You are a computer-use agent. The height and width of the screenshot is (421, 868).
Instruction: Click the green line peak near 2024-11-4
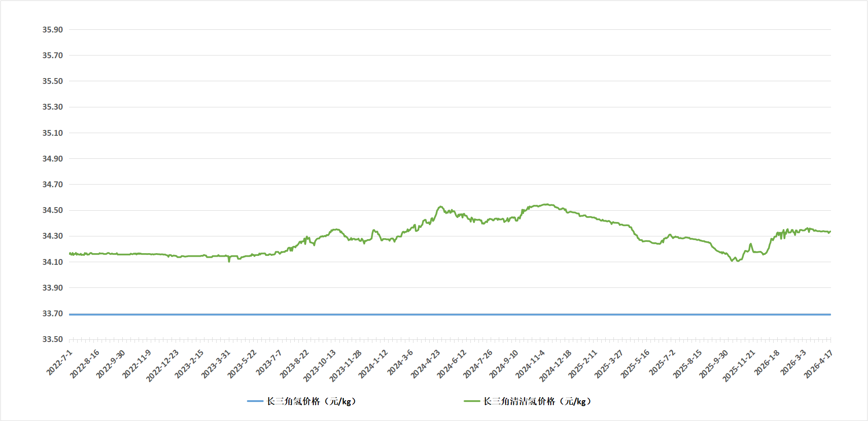click(546, 204)
